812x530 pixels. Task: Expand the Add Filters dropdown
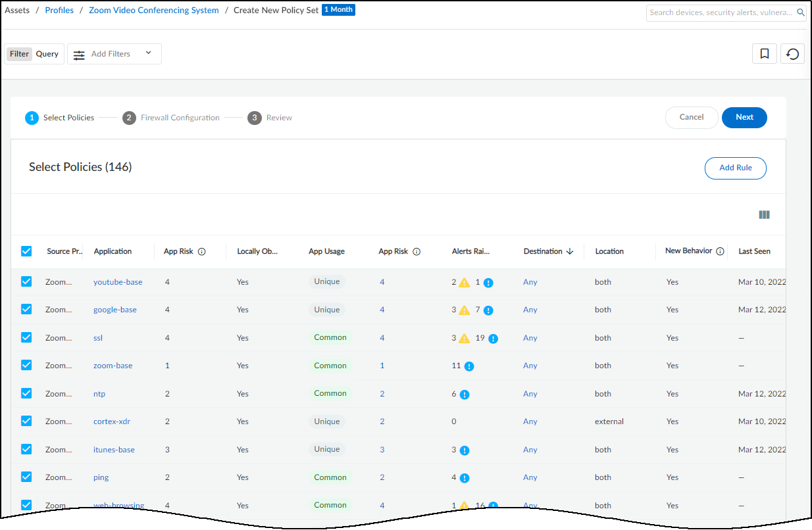114,54
